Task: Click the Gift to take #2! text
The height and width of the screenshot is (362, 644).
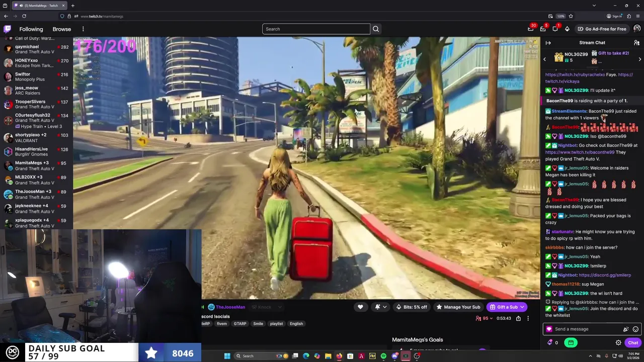Action: 613,53
